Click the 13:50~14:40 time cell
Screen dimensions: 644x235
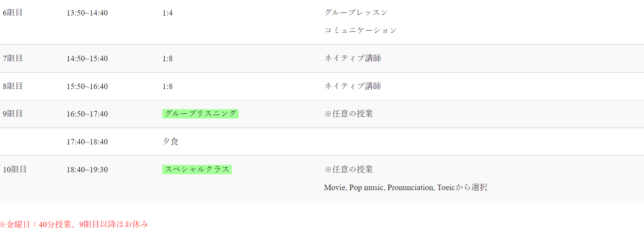click(x=87, y=13)
